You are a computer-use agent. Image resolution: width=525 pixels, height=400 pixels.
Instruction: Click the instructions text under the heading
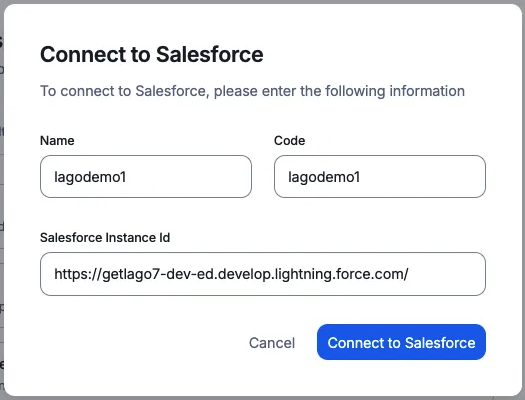(x=252, y=91)
